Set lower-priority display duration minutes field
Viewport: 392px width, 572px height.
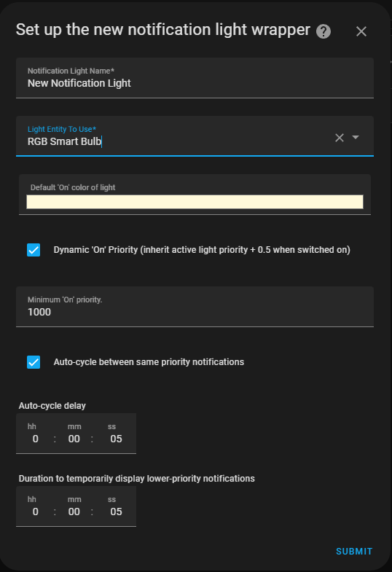[74, 512]
